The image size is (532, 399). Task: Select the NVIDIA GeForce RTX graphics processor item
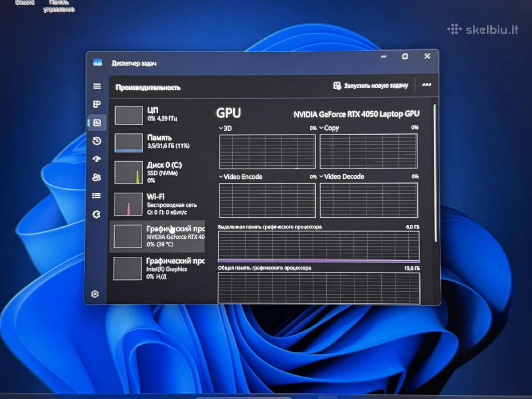pyautogui.click(x=157, y=236)
